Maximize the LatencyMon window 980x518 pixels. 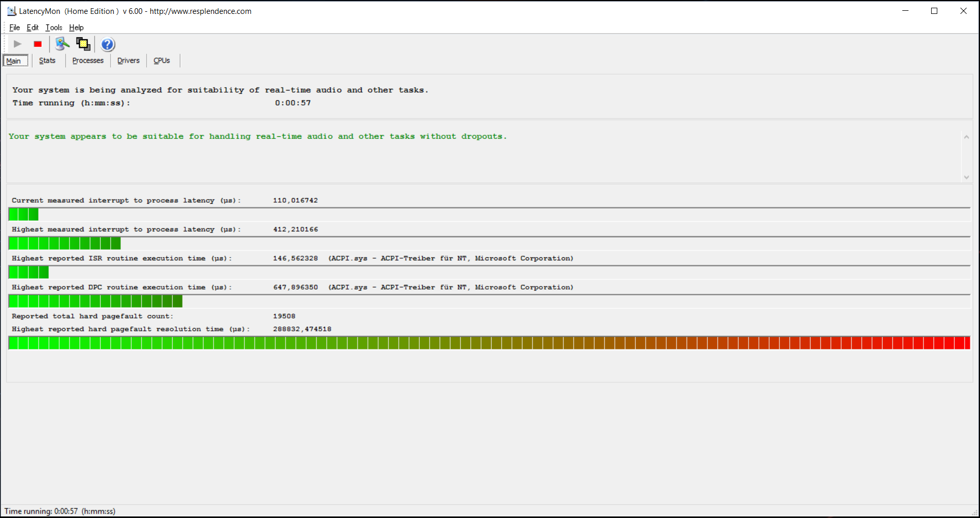934,11
